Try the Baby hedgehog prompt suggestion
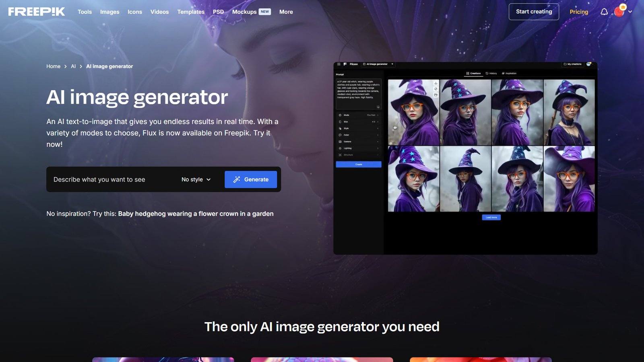This screenshot has width=644, height=362. click(x=196, y=214)
